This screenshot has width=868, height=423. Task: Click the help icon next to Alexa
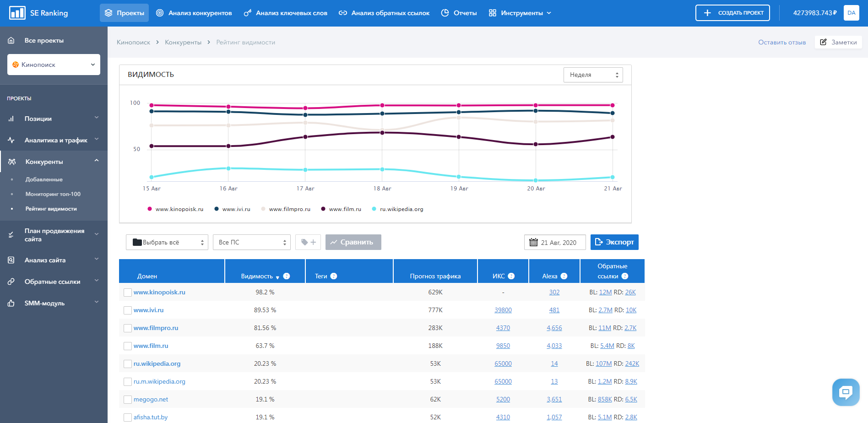tap(564, 276)
